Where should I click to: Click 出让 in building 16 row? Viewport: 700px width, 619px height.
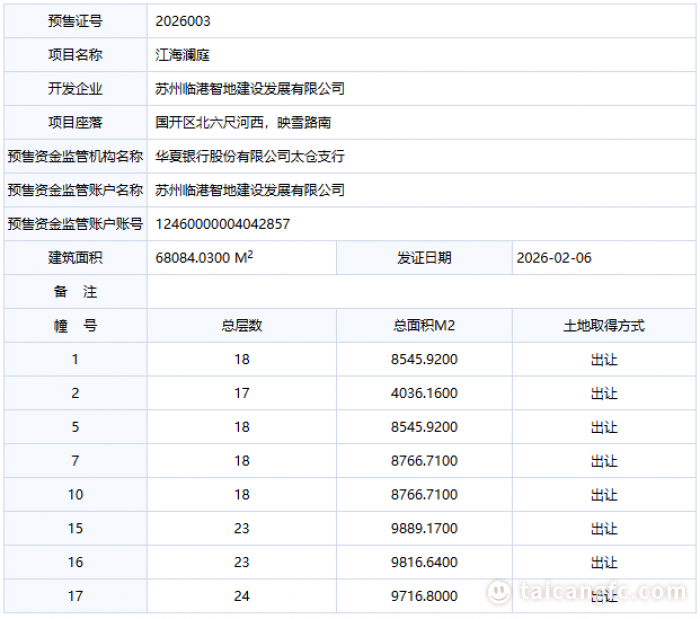click(x=604, y=563)
